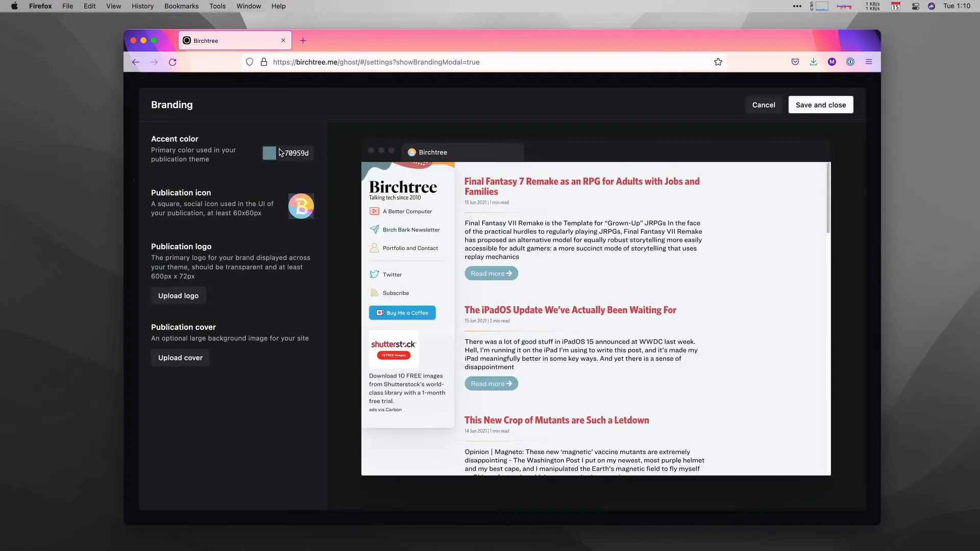The width and height of the screenshot is (980, 551).
Task: Open the iPadOS Update post title
Action: [570, 310]
